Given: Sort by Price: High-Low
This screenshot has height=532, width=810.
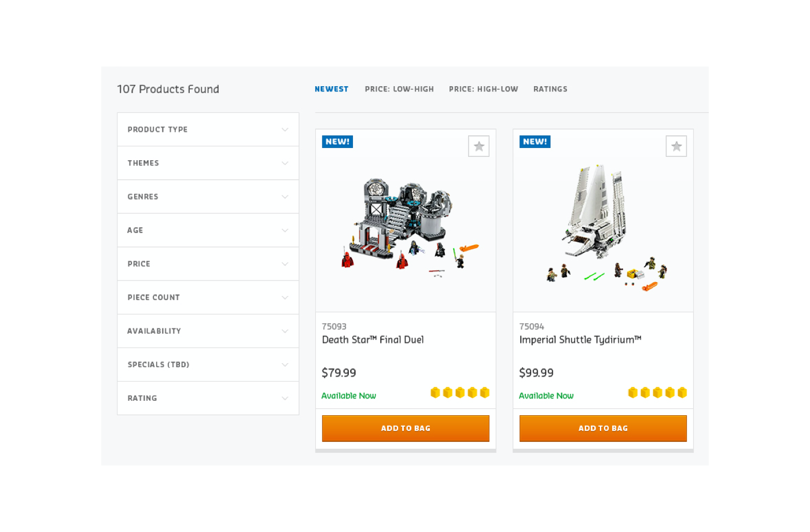Looking at the screenshot, I should pos(484,89).
